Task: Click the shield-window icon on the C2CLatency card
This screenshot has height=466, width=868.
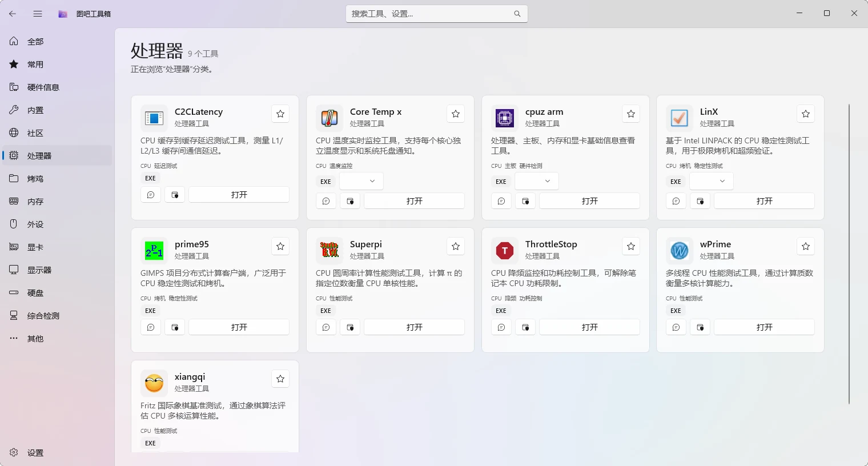Action: 175,195
